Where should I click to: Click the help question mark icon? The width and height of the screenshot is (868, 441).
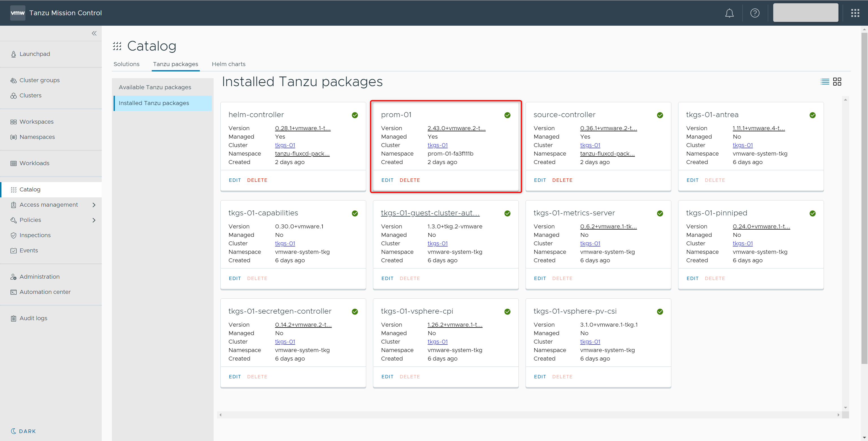754,13
